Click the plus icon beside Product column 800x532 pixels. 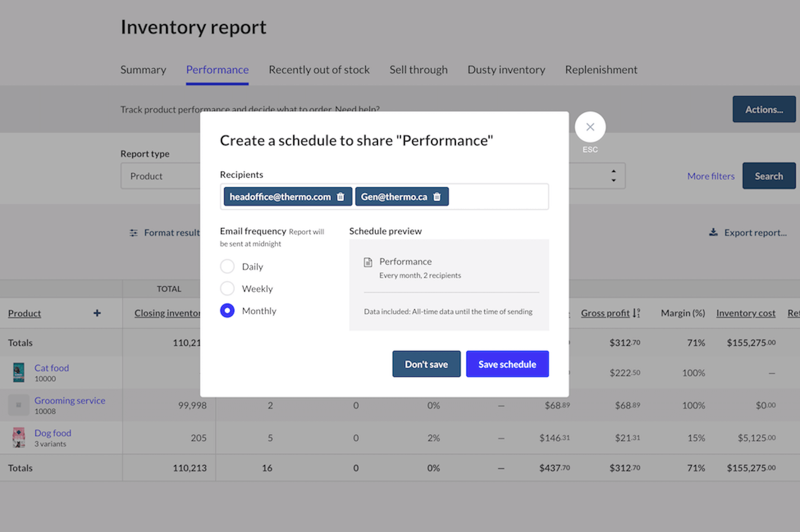pos(97,313)
